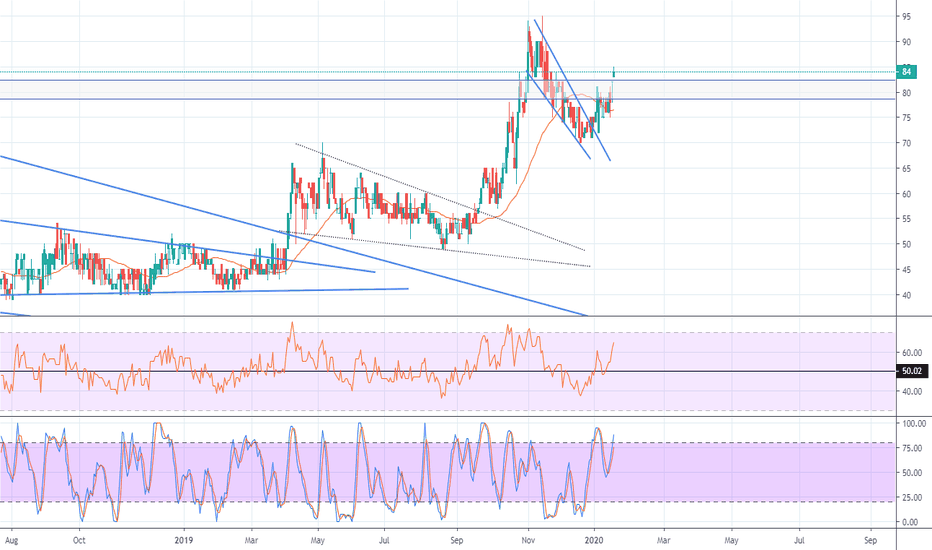Select the 2020 label on time axis

click(x=594, y=540)
